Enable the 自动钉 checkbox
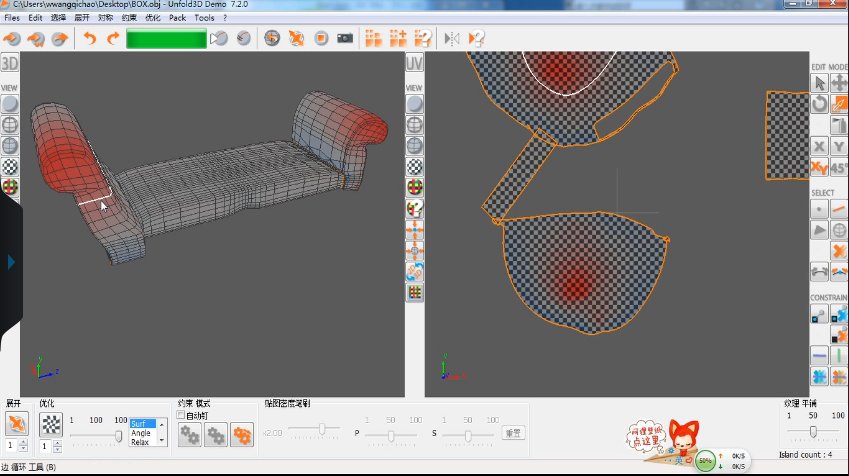Image resolution: width=849 pixels, height=476 pixels. (181, 415)
